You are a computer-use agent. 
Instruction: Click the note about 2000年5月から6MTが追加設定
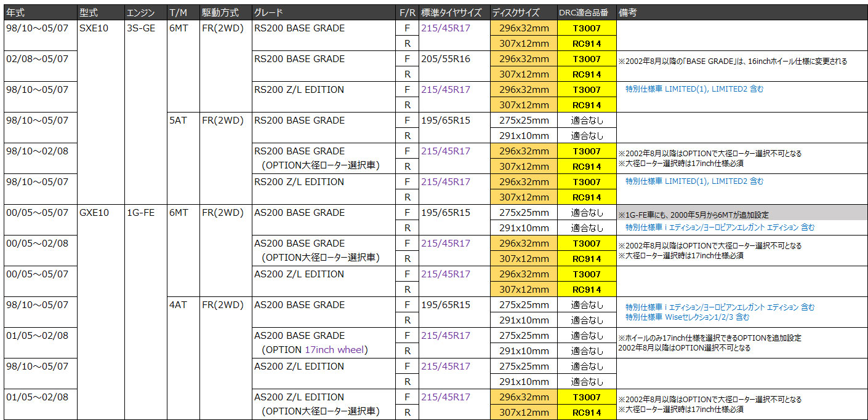tap(694, 215)
